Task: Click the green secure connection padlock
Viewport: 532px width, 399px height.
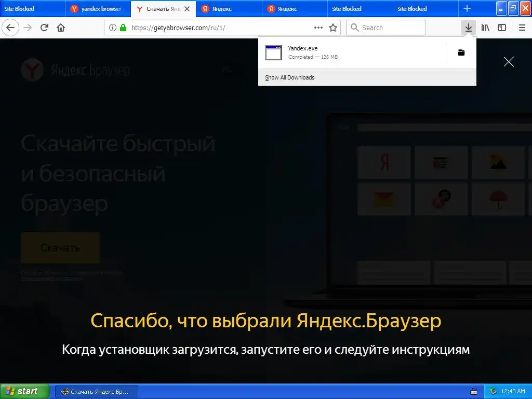Action: pos(123,28)
